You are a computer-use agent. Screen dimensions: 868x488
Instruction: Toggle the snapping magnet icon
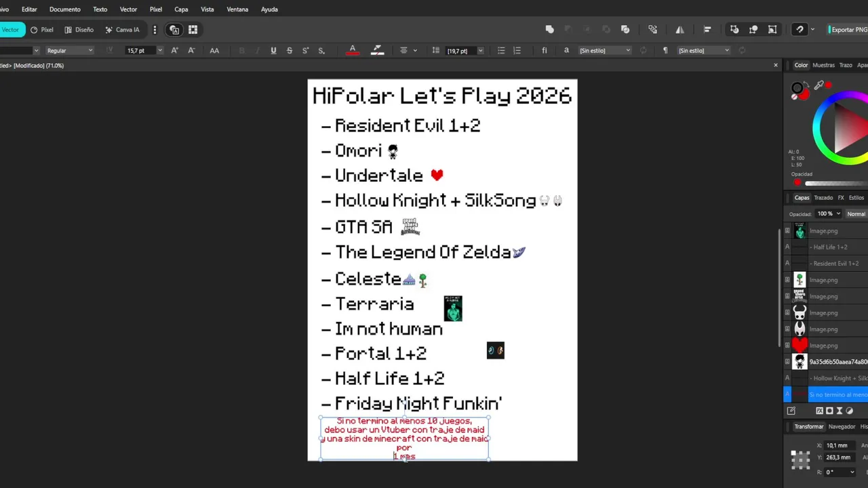click(x=800, y=30)
